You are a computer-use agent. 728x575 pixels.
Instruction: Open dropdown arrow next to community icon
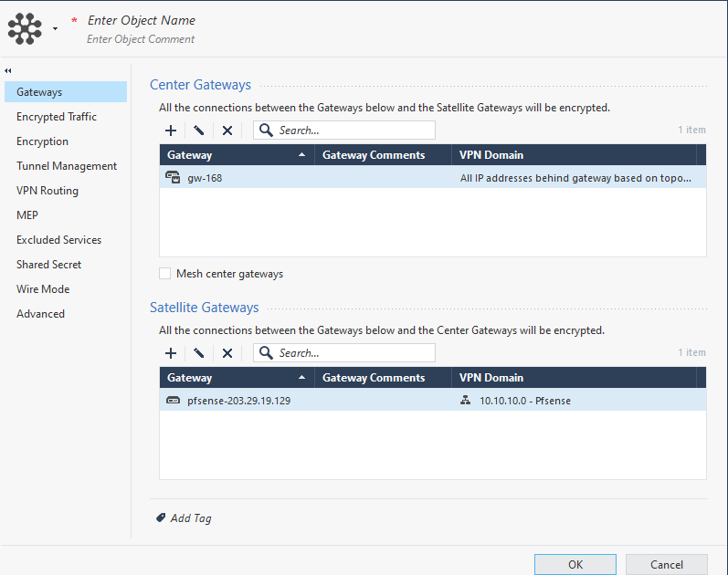tap(55, 29)
